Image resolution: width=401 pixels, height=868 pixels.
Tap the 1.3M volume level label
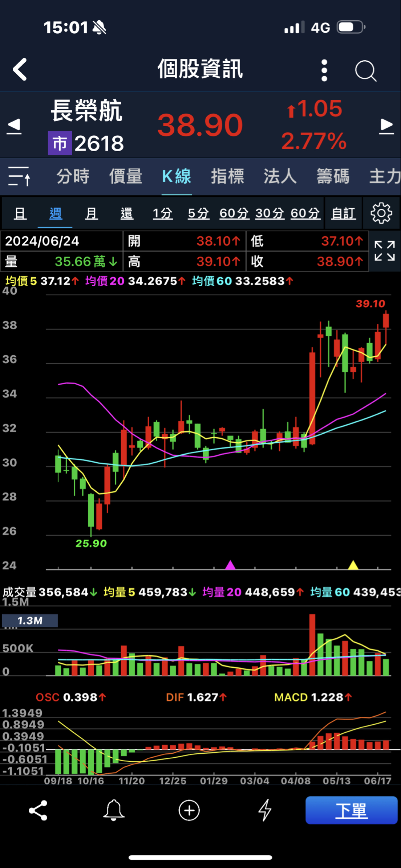[30, 621]
